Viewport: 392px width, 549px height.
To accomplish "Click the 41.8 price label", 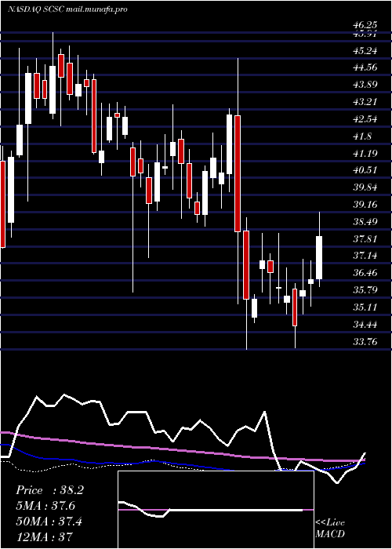I will pos(362,136).
